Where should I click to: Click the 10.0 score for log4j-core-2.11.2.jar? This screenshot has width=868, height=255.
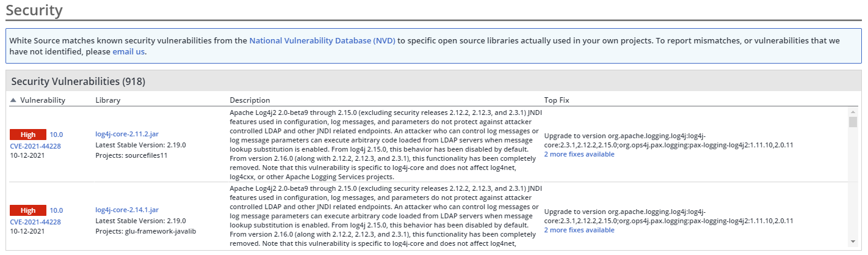[x=56, y=135]
